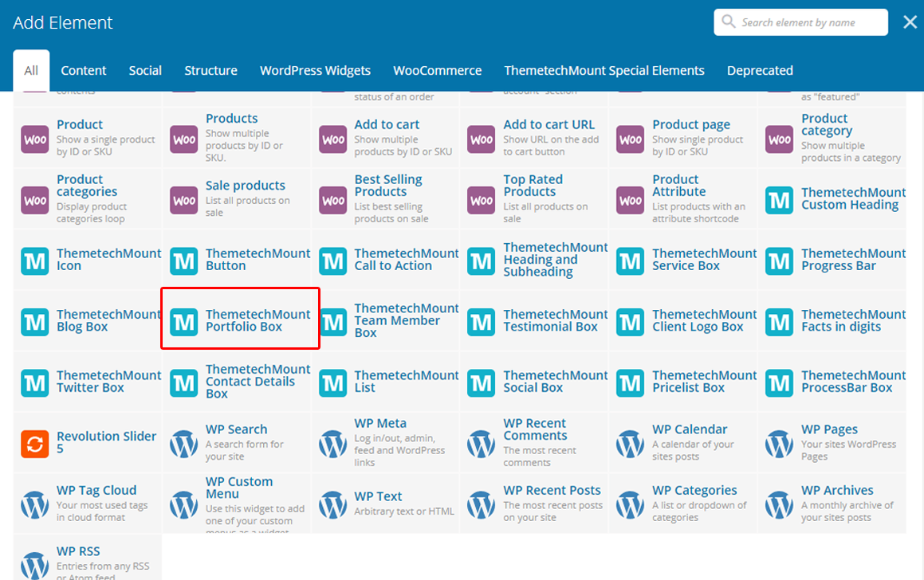Image resolution: width=924 pixels, height=580 pixels.
Task: Click the WP Search WordPress icon
Action: click(x=184, y=443)
